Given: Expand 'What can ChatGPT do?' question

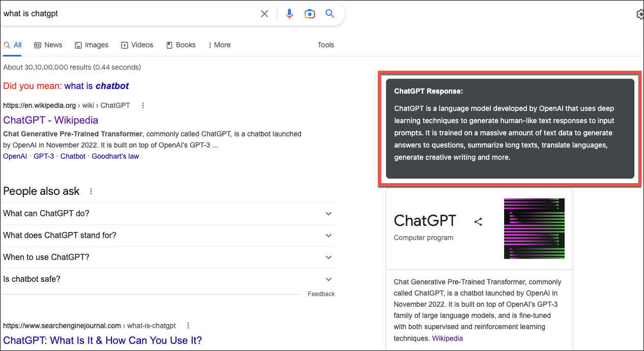Looking at the screenshot, I should [328, 213].
